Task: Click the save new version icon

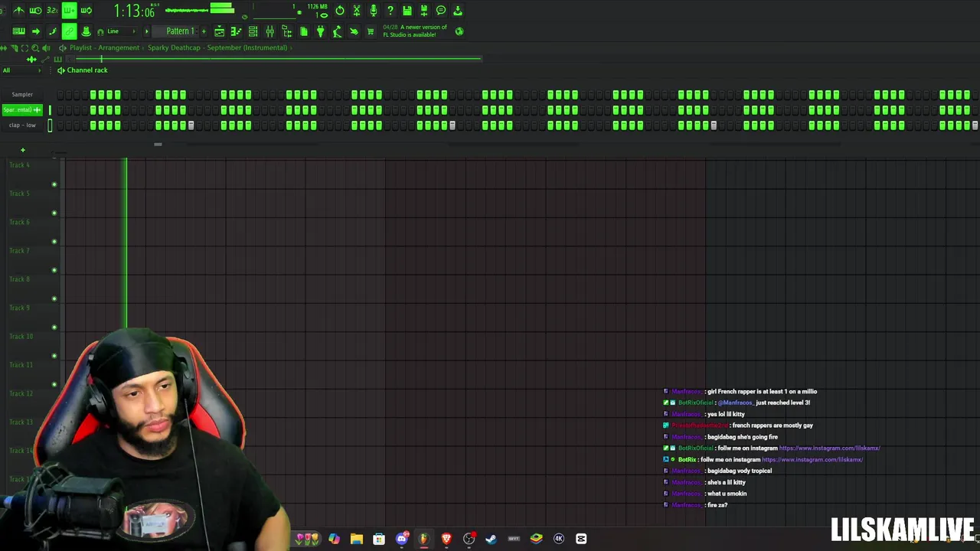Action: coord(424,11)
